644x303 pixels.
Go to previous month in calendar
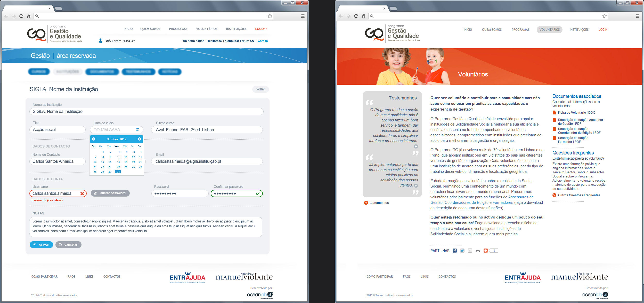coord(94,139)
